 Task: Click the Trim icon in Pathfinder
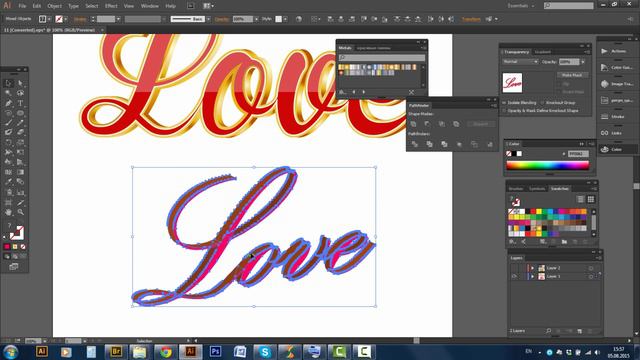tap(429, 144)
